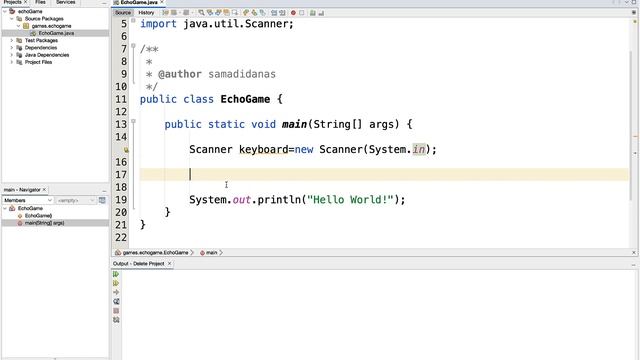Viewport: 640px width, 360px height.
Task: Click the Toggle Highlight Search icon
Action: 227,13
